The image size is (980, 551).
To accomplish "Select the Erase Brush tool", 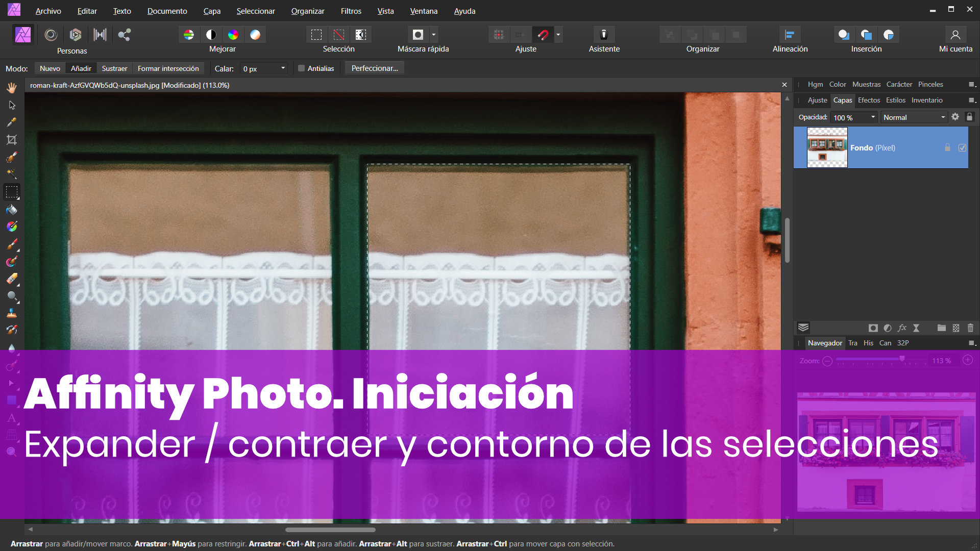I will [x=12, y=279].
